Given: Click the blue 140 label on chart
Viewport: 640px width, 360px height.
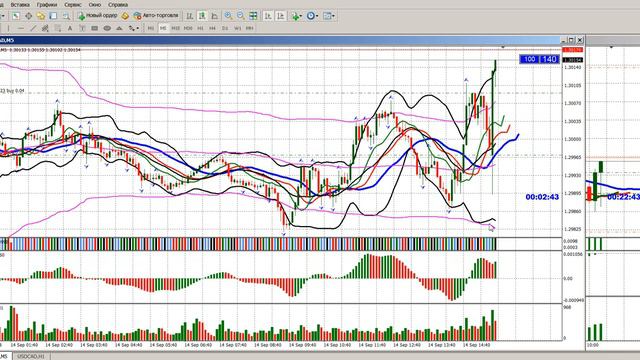Looking at the screenshot, I should (x=549, y=59).
